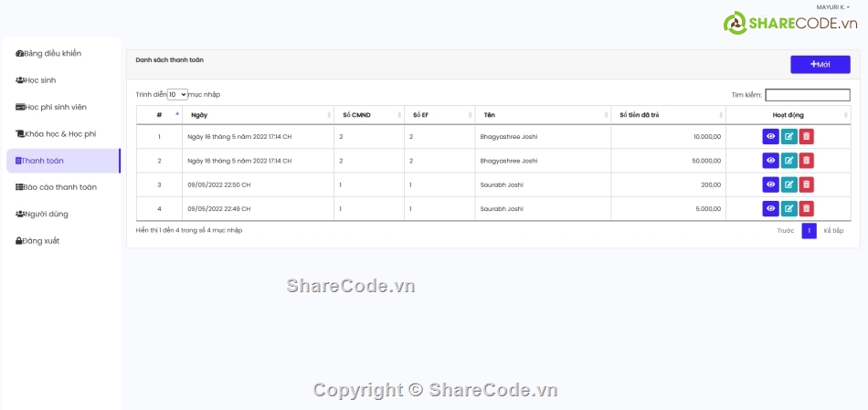Remove row 4 payment with trash icon

click(x=806, y=208)
